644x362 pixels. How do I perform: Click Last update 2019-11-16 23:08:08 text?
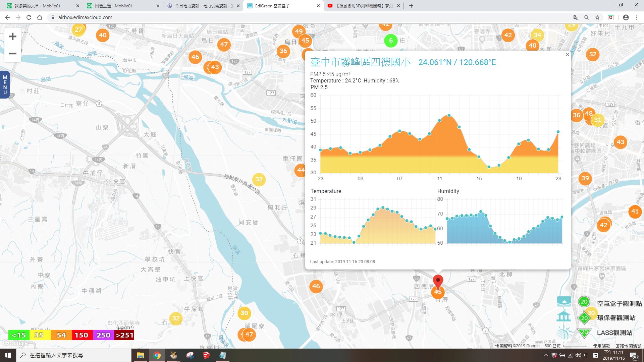pyautogui.click(x=342, y=261)
